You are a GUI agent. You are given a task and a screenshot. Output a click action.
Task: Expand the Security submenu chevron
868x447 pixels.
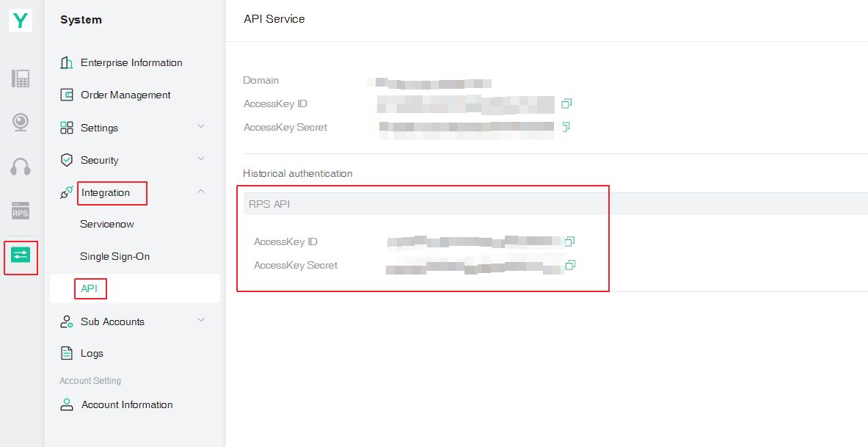coord(201,159)
